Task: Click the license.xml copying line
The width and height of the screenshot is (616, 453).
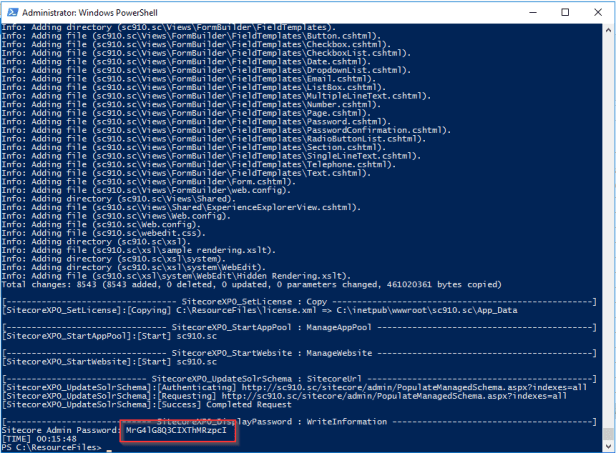Action: [x=260, y=310]
